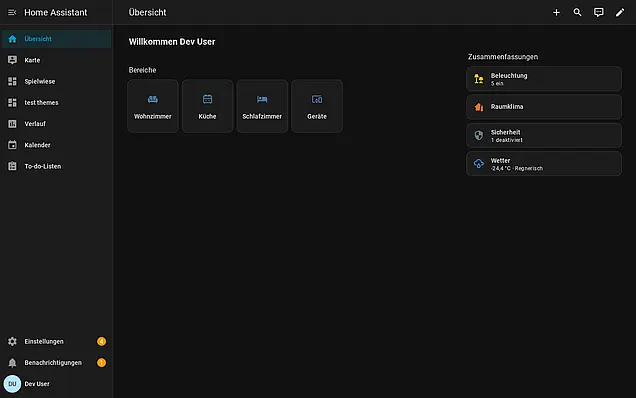Click the Übersicht header title

pyautogui.click(x=147, y=13)
